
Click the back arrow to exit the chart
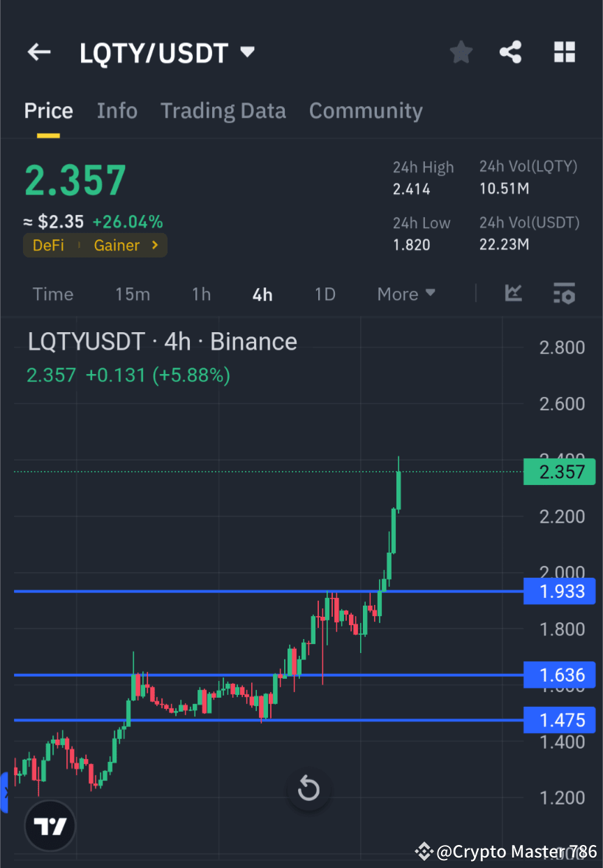[x=38, y=52]
